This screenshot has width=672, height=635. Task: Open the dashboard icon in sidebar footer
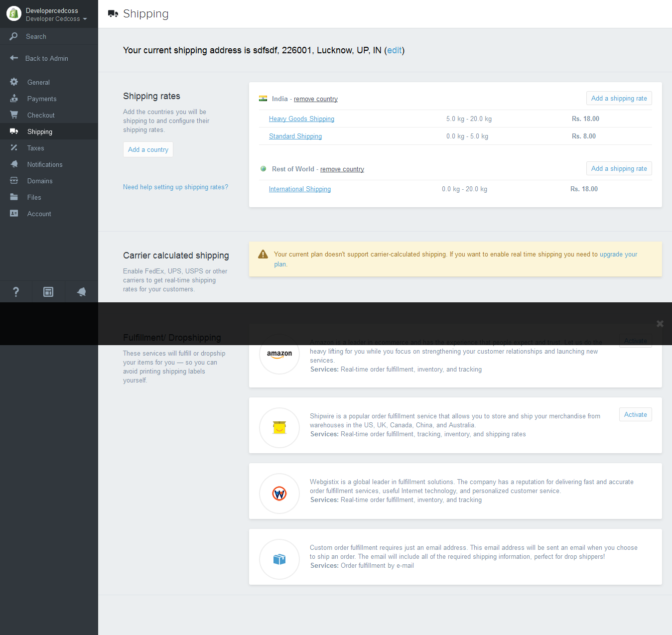[48, 292]
